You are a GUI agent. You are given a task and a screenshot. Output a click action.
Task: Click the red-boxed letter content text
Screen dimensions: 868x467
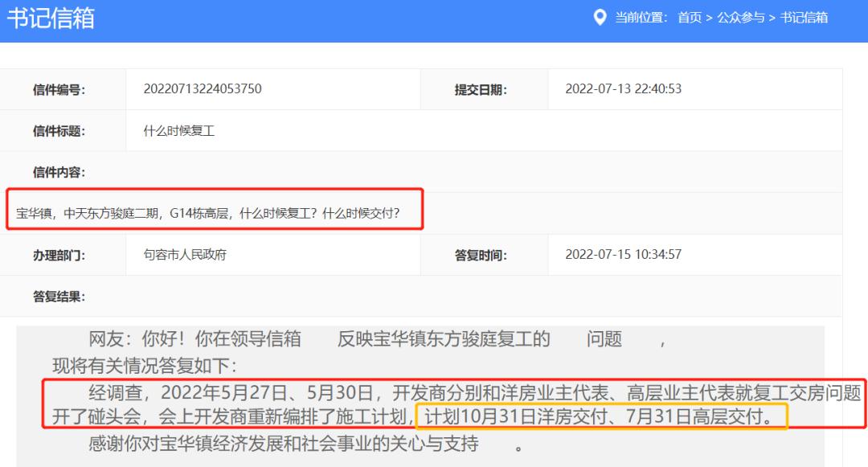pyautogui.click(x=213, y=211)
